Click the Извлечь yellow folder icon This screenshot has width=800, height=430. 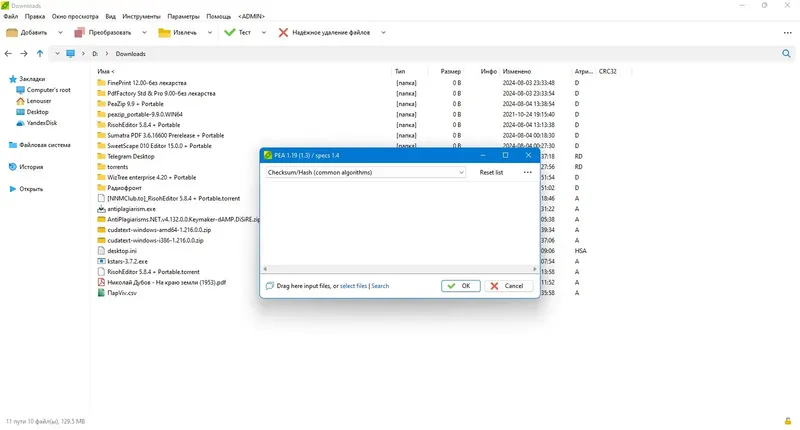click(x=164, y=33)
